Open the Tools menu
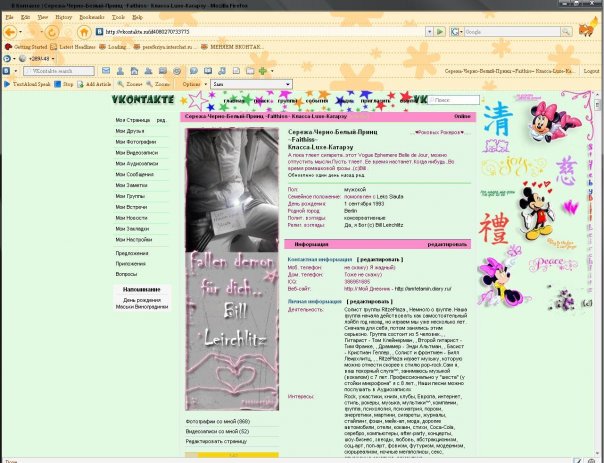Image resolution: width=604 pixels, height=463 pixels. pyautogui.click(x=118, y=17)
